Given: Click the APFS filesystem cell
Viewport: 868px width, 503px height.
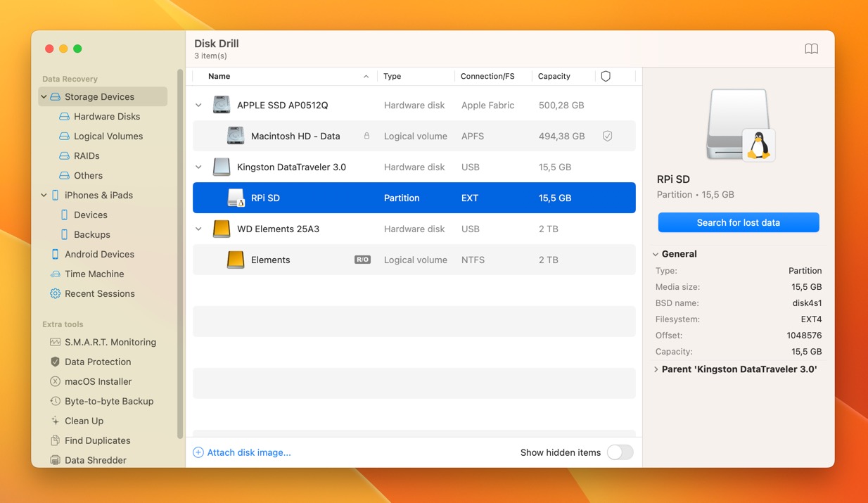Looking at the screenshot, I should coord(473,136).
